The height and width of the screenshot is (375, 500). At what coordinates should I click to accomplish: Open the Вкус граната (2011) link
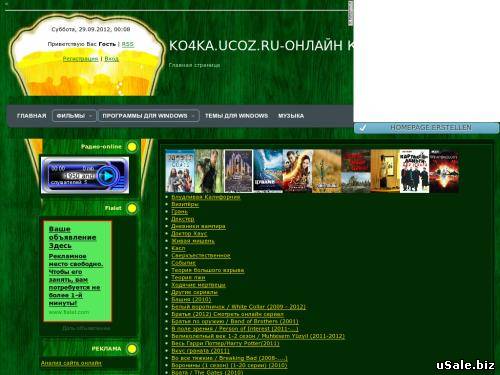point(200,351)
